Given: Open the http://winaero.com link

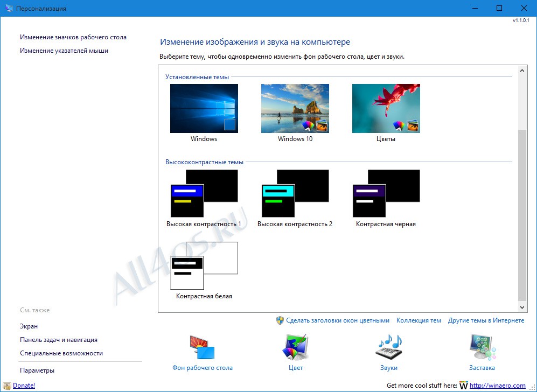Looking at the screenshot, I should (497, 386).
